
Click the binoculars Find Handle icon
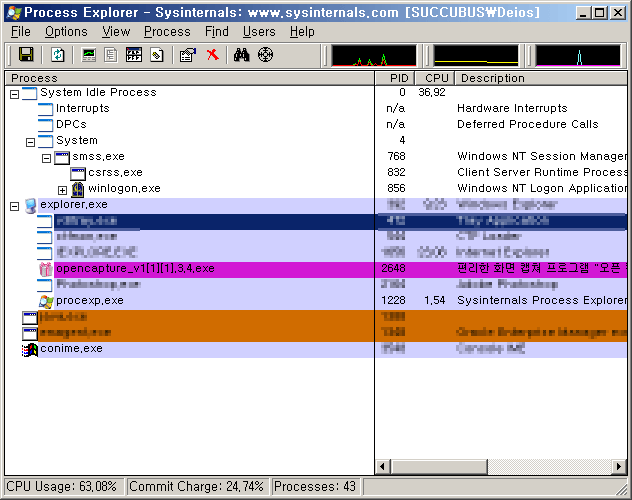pyautogui.click(x=241, y=54)
